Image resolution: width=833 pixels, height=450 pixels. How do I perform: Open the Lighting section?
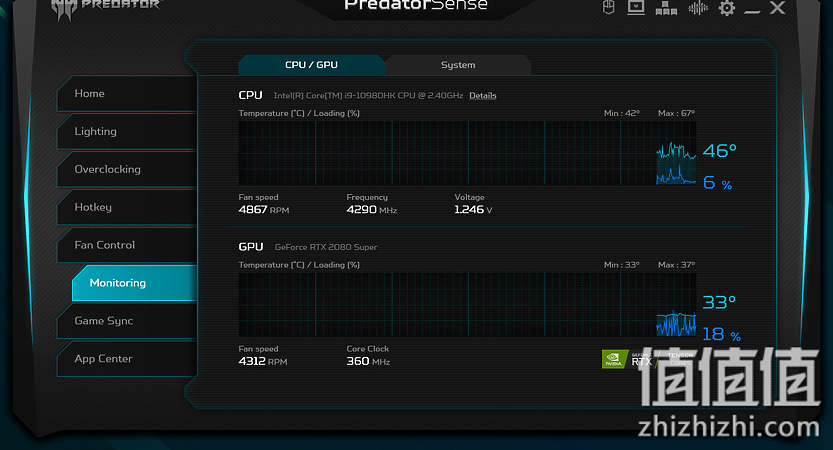click(127, 131)
